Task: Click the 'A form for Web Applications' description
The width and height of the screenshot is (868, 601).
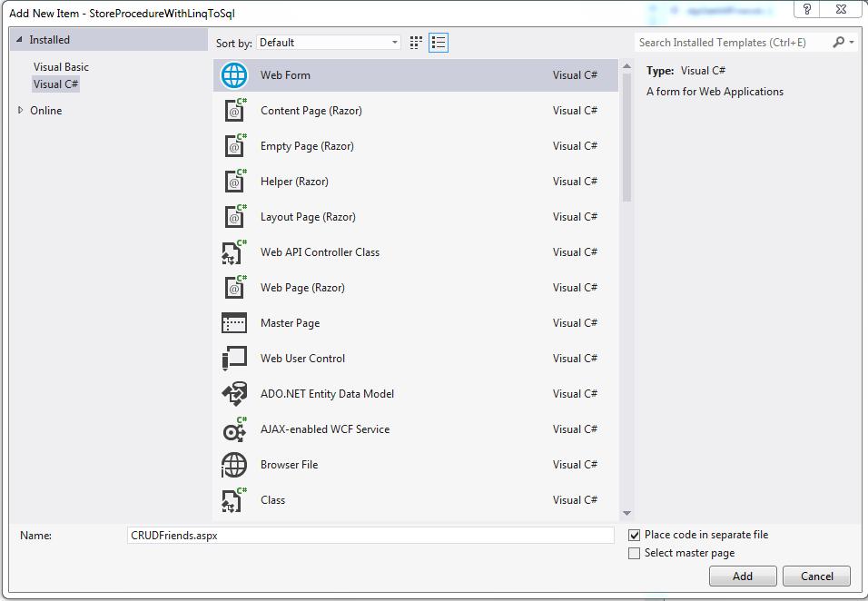Action: pyautogui.click(x=715, y=92)
